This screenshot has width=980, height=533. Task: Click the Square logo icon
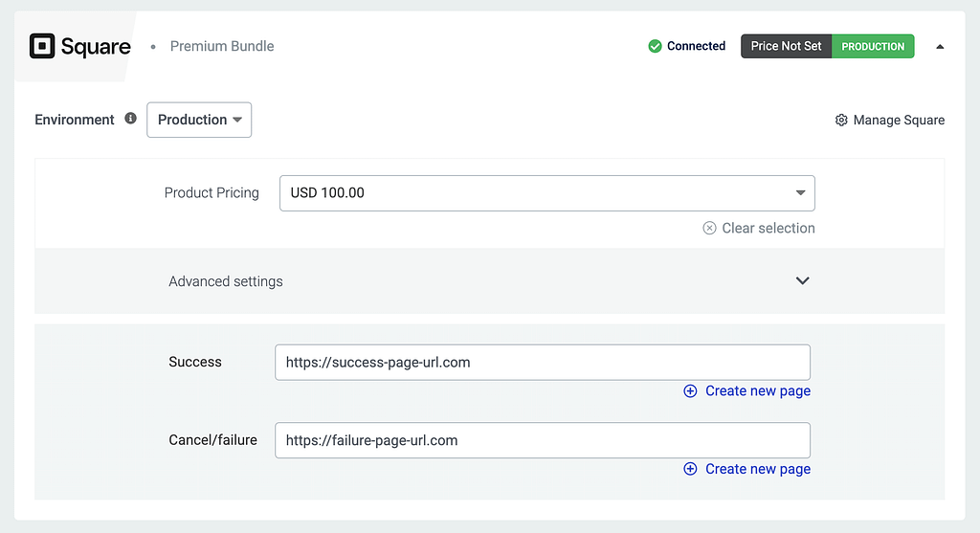(42, 46)
